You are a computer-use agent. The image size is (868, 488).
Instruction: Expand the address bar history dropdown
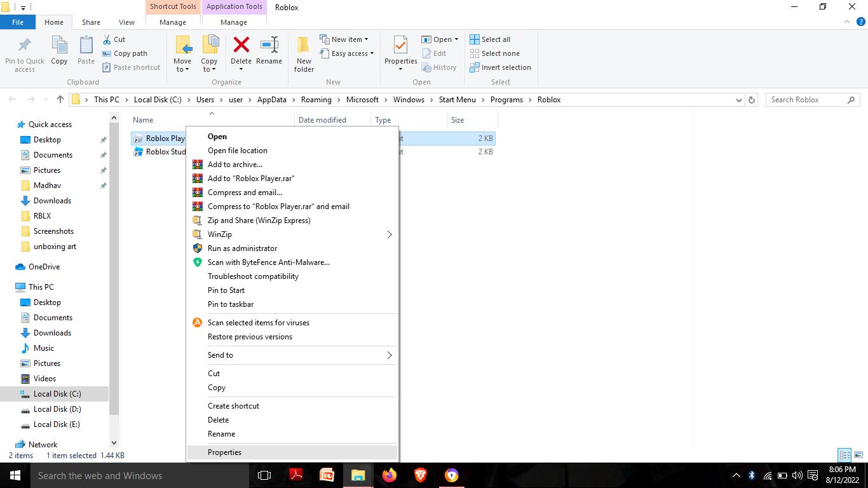[738, 100]
